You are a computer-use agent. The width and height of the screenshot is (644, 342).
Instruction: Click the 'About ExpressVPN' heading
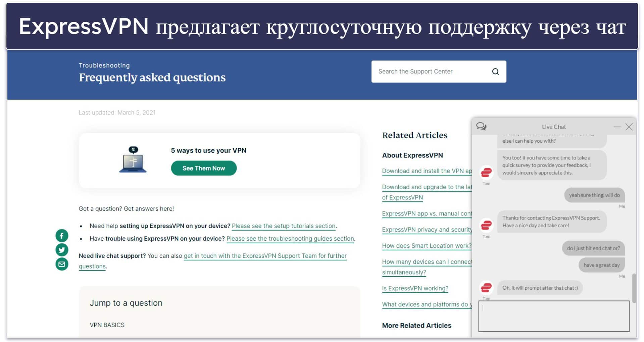pos(412,155)
